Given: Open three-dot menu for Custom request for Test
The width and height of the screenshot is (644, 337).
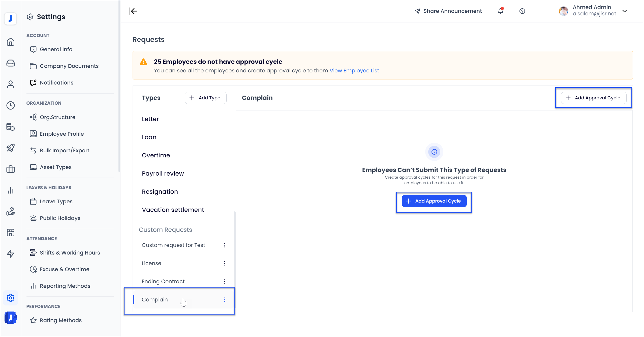Looking at the screenshot, I should [225, 245].
